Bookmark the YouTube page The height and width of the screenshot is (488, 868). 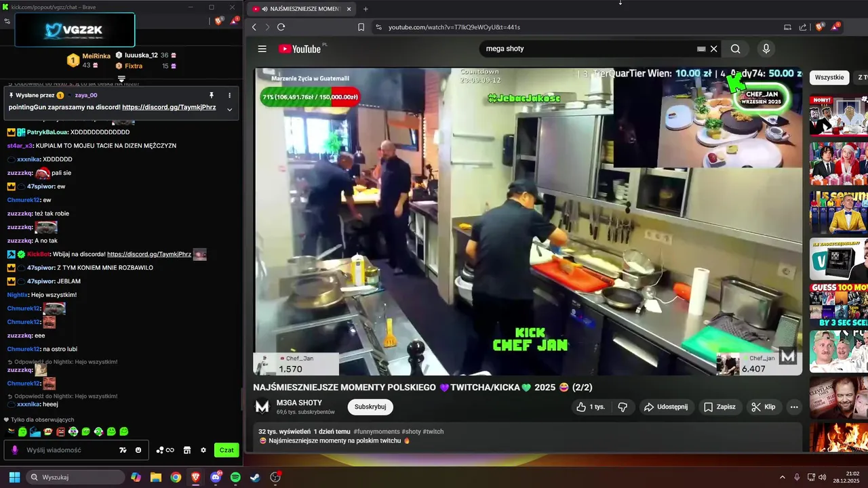tap(361, 27)
